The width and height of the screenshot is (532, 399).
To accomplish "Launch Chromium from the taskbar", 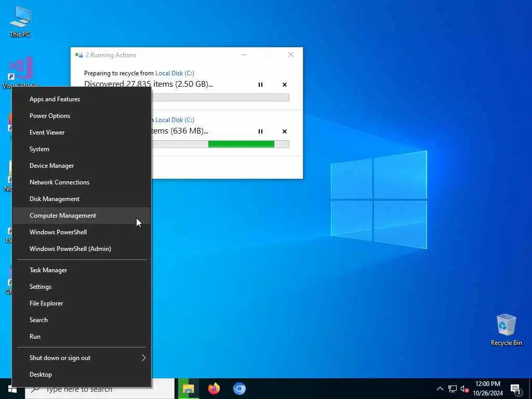I will [x=239, y=389].
